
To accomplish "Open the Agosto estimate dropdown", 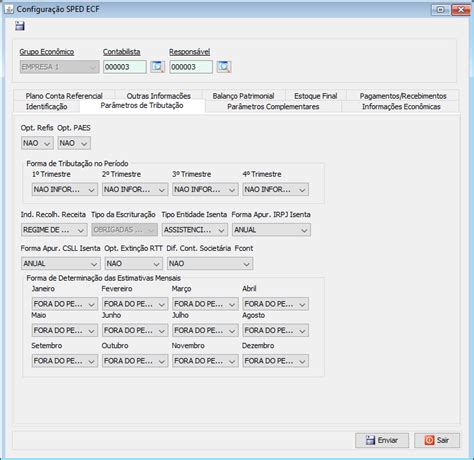I will tap(276, 330).
